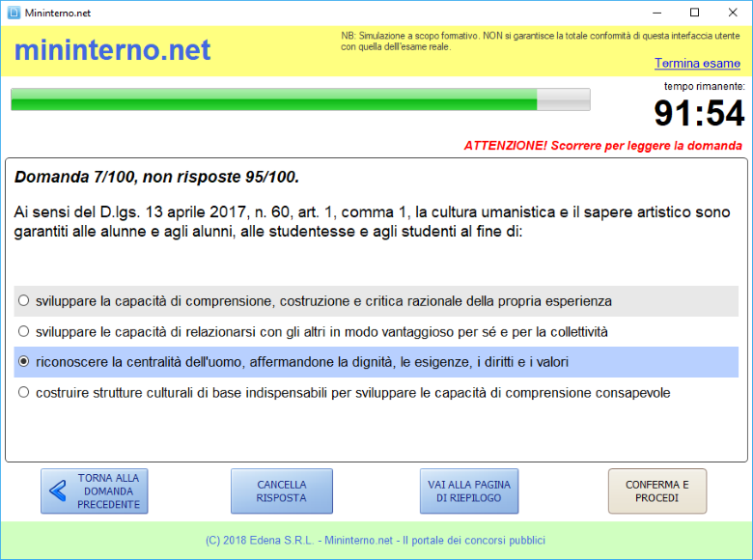Minimize the Mininterno.net window
Image resolution: width=753 pixels, height=560 pixels.
tap(652, 13)
